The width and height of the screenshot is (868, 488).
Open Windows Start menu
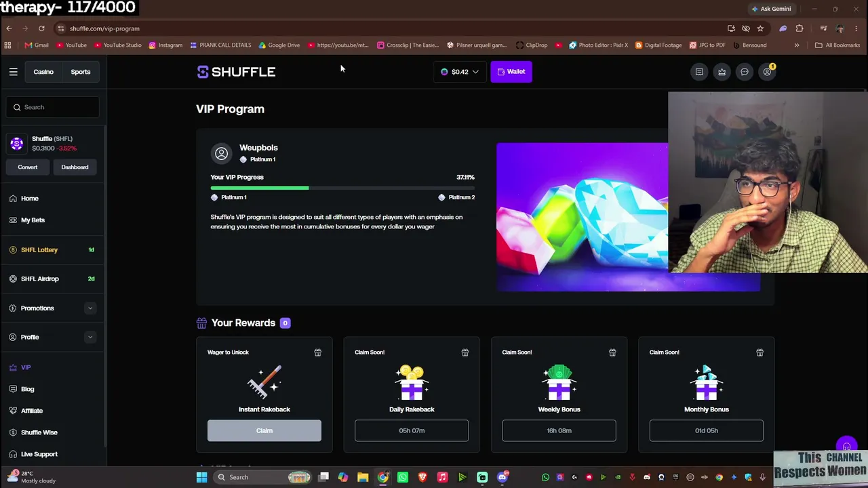pyautogui.click(x=201, y=477)
